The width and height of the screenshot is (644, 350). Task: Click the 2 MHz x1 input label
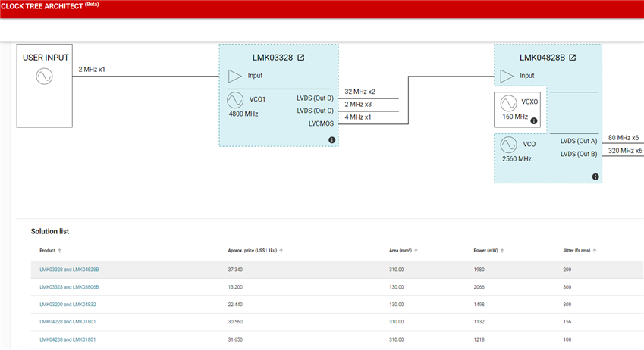click(x=92, y=70)
